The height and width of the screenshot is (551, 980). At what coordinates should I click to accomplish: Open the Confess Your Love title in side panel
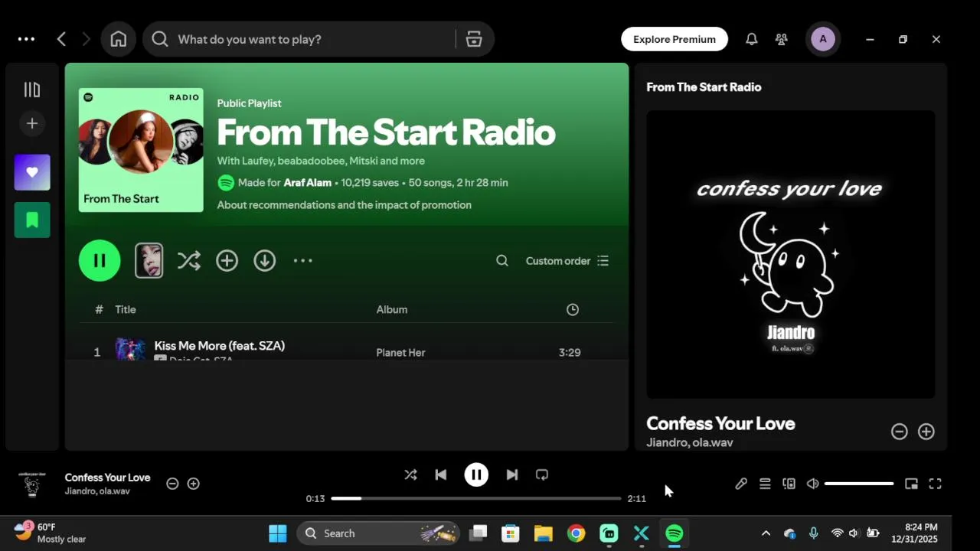720,423
